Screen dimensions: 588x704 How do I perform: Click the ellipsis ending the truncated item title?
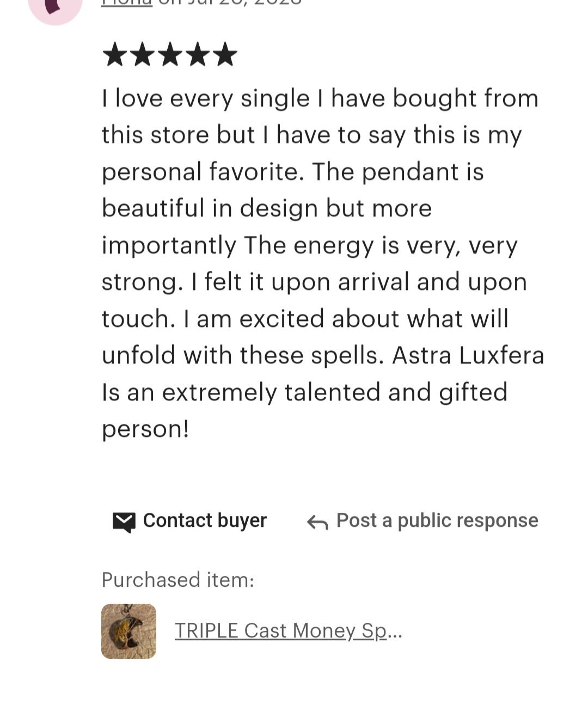tap(395, 632)
